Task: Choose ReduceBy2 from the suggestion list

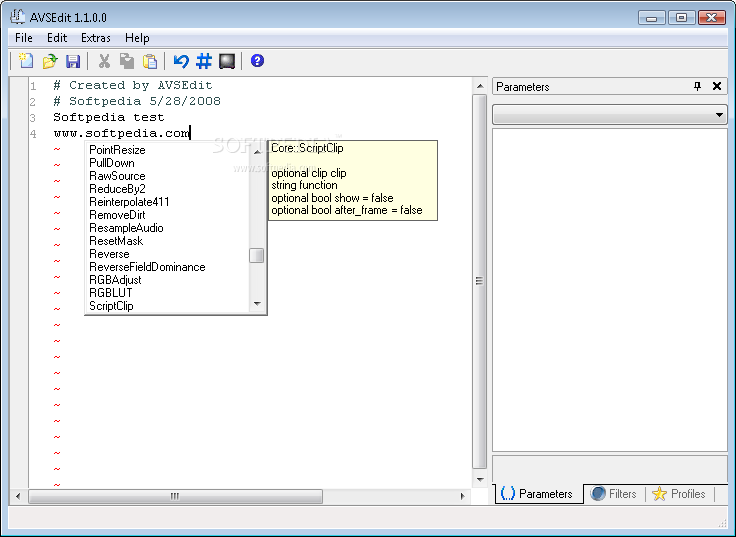Action: [117, 189]
